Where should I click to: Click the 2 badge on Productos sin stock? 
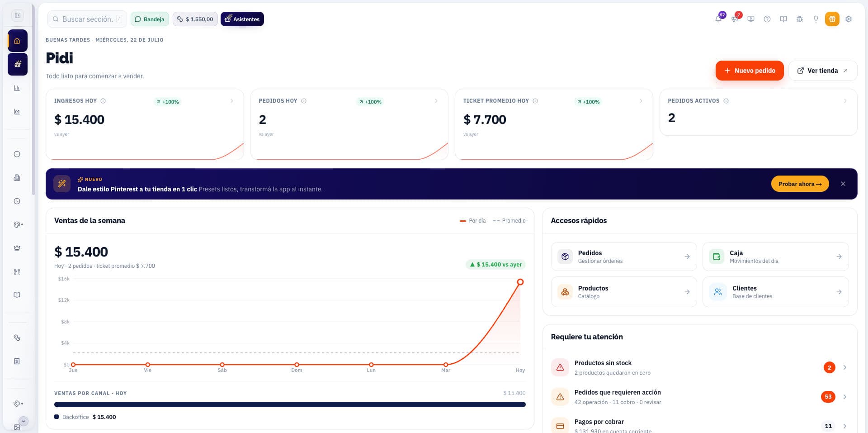tap(829, 367)
